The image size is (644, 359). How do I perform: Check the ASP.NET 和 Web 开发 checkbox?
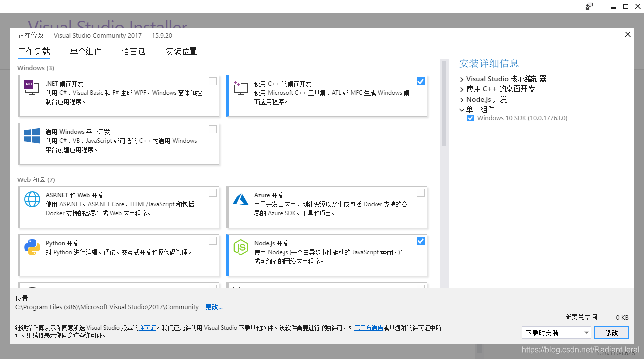(x=213, y=193)
